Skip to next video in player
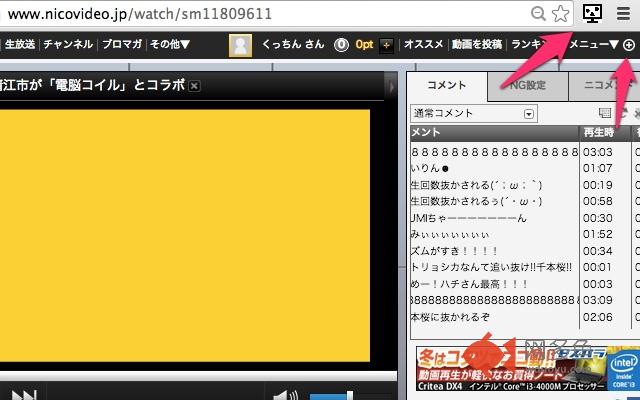The width and height of the screenshot is (640, 400). pos(24,395)
